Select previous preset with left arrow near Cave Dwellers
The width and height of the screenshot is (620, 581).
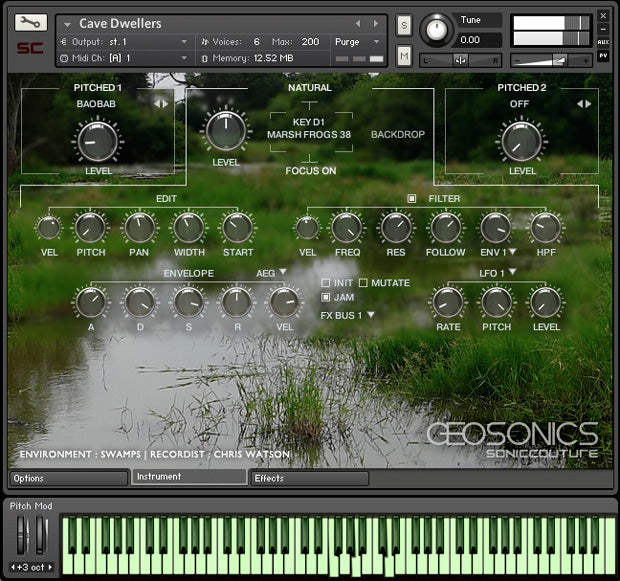358,24
